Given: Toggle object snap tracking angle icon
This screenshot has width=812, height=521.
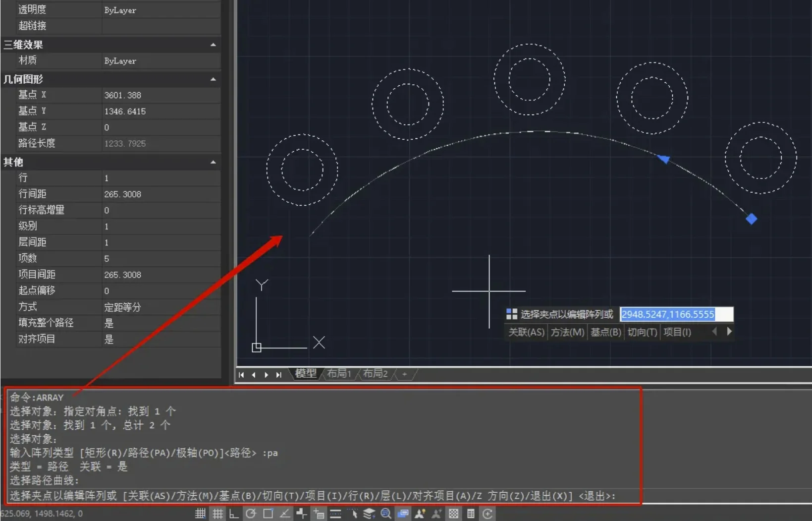Looking at the screenshot, I should pos(285,514).
